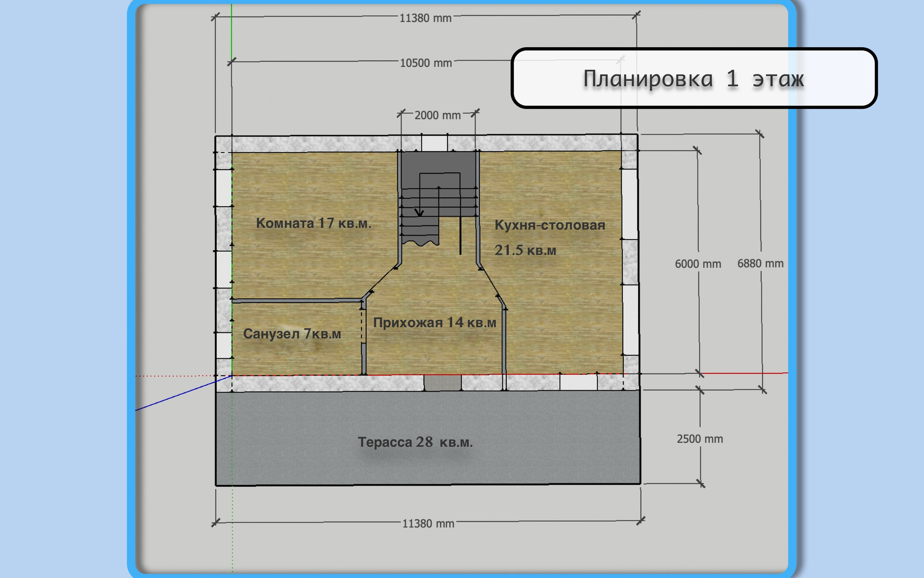The height and width of the screenshot is (578, 924).
Task: Select the '2500 mm' terrace dimension
Action: point(700,439)
